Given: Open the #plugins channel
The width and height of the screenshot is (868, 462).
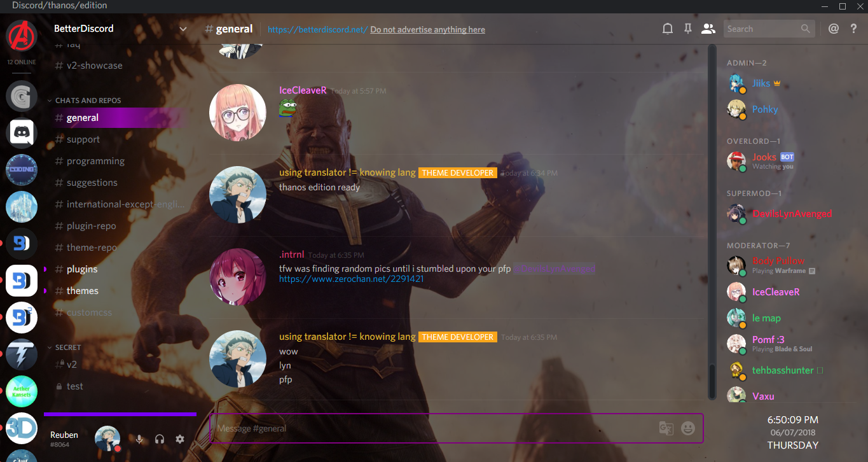Looking at the screenshot, I should (82, 269).
